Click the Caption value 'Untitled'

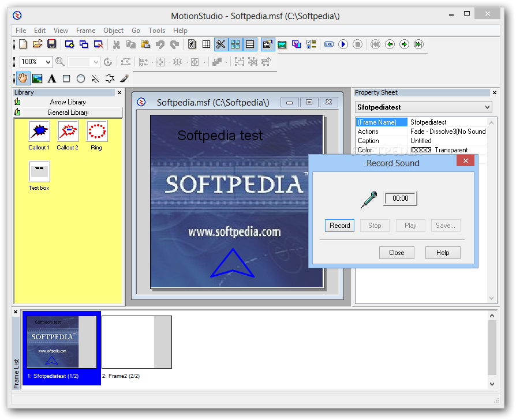[421, 141]
